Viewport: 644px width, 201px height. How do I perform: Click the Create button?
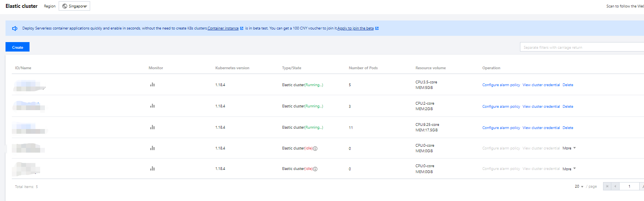click(17, 47)
